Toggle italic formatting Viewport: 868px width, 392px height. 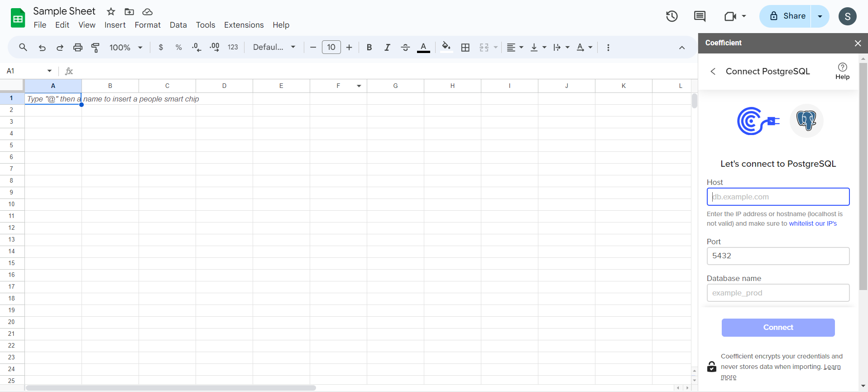click(387, 48)
